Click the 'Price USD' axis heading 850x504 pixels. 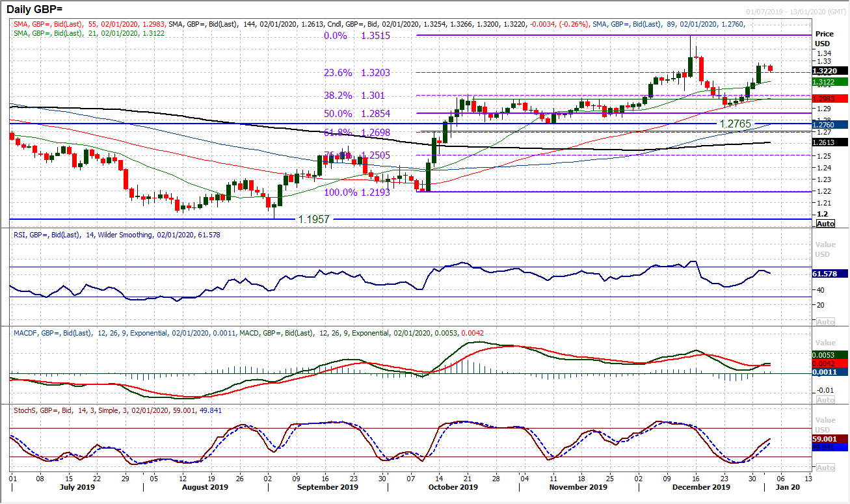click(x=824, y=38)
